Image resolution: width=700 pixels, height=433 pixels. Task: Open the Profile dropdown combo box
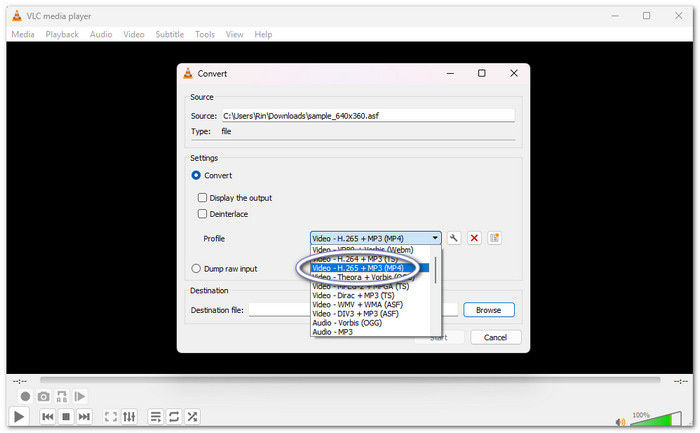click(375, 238)
